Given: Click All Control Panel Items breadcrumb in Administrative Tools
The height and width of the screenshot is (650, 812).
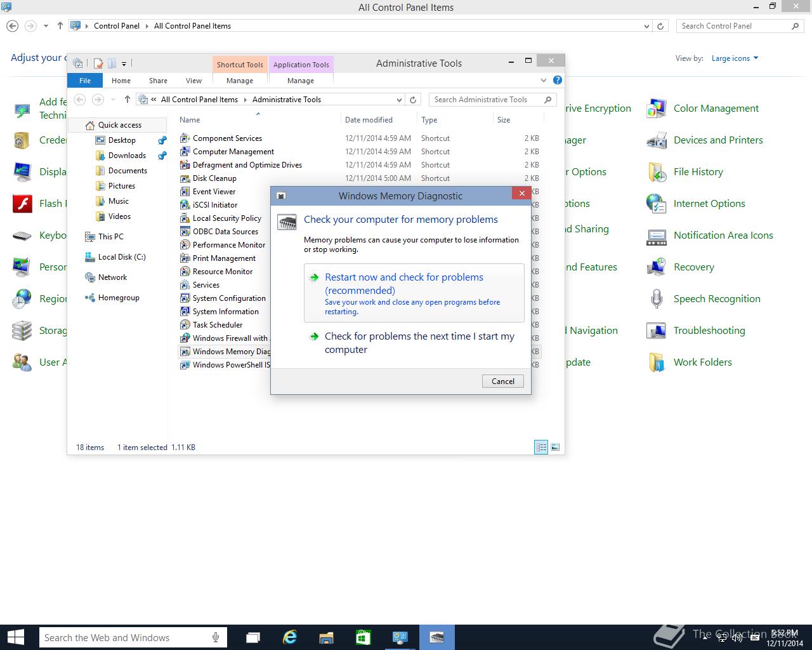Looking at the screenshot, I should (x=199, y=100).
